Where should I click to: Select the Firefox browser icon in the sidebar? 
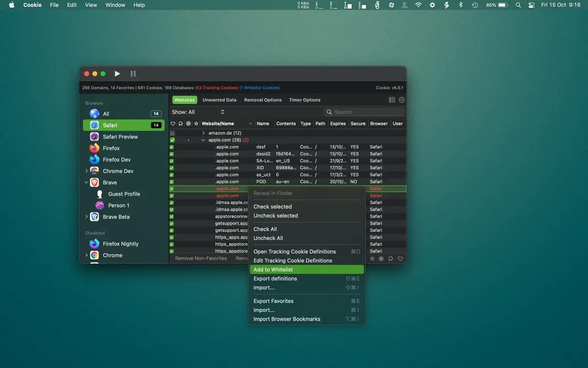tap(95, 148)
